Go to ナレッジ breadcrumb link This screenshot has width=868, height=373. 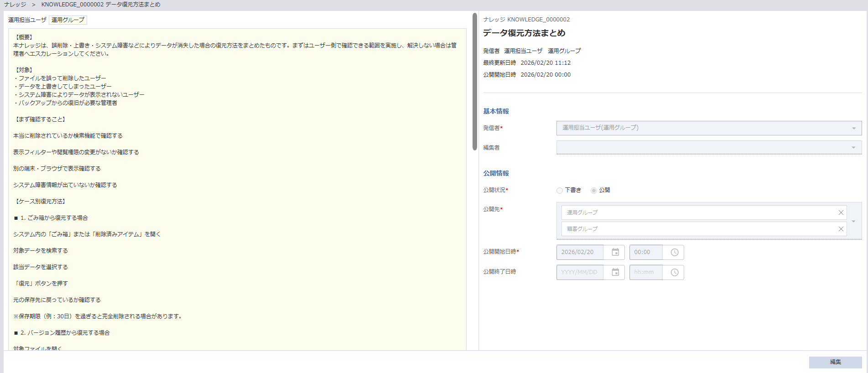click(15, 5)
